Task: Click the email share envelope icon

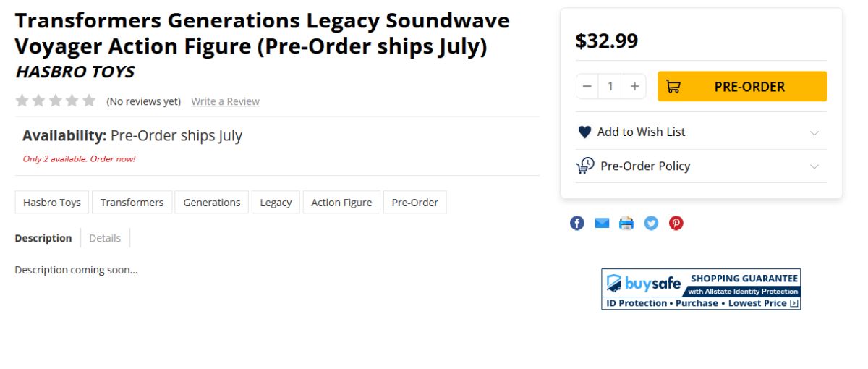Action: tap(602, 223)
